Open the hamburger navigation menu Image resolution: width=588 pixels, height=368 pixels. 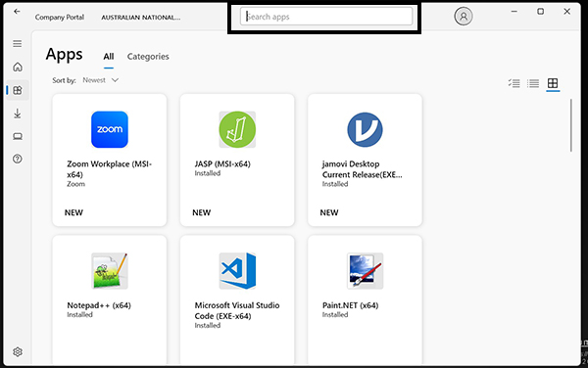18,44
